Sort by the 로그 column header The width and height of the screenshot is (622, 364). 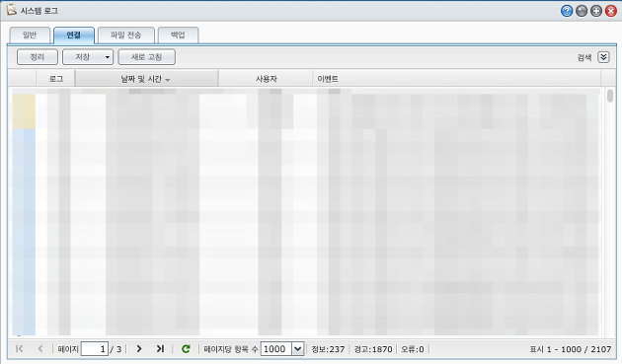pyautogui.click(x=56, y=79)
